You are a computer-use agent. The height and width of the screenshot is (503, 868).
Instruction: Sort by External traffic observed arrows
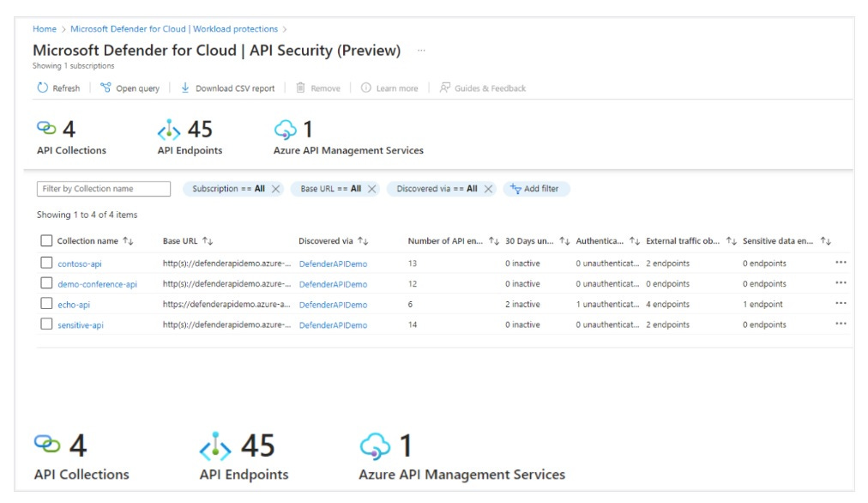coord(732,241)
